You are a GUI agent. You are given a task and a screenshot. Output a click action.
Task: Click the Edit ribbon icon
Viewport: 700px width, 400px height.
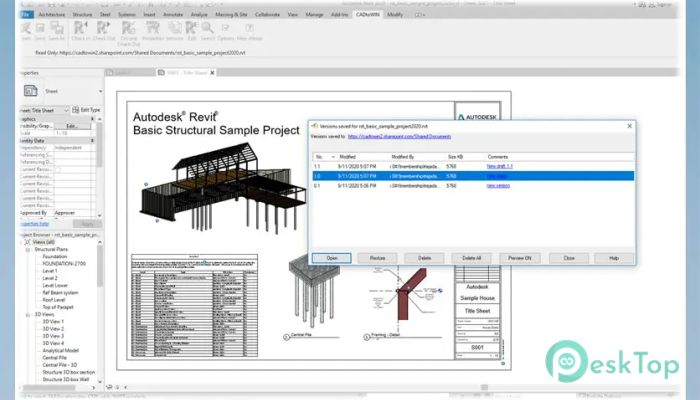pos(192,28)
